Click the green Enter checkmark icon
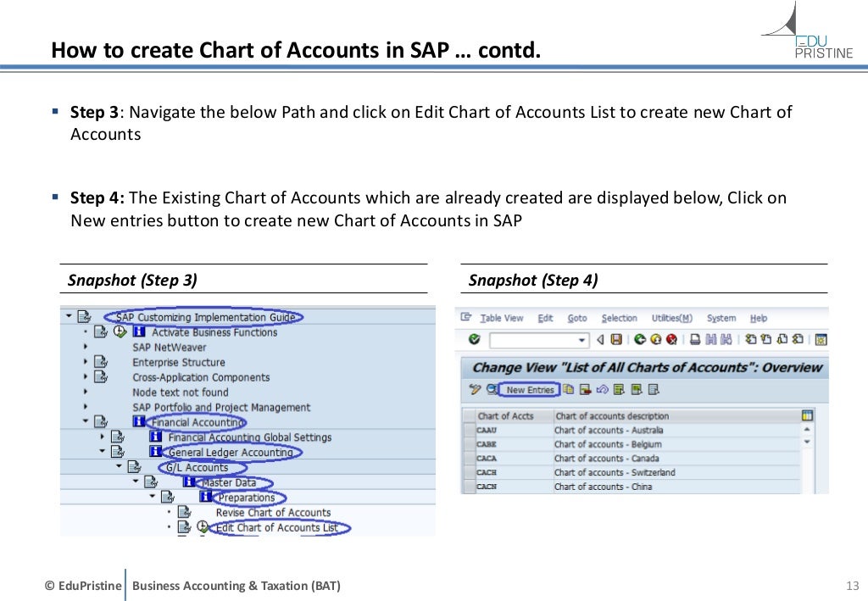 tap(475, 340)
